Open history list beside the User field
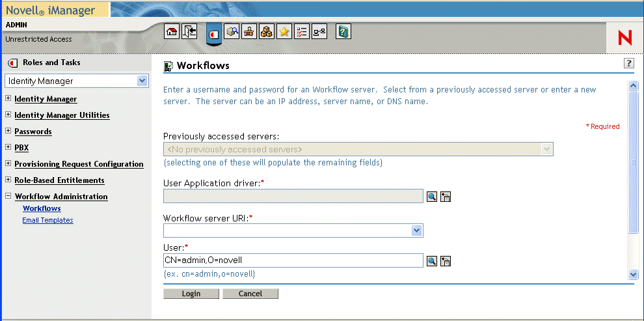Screen dimensions: 644x321 (446, 260)
